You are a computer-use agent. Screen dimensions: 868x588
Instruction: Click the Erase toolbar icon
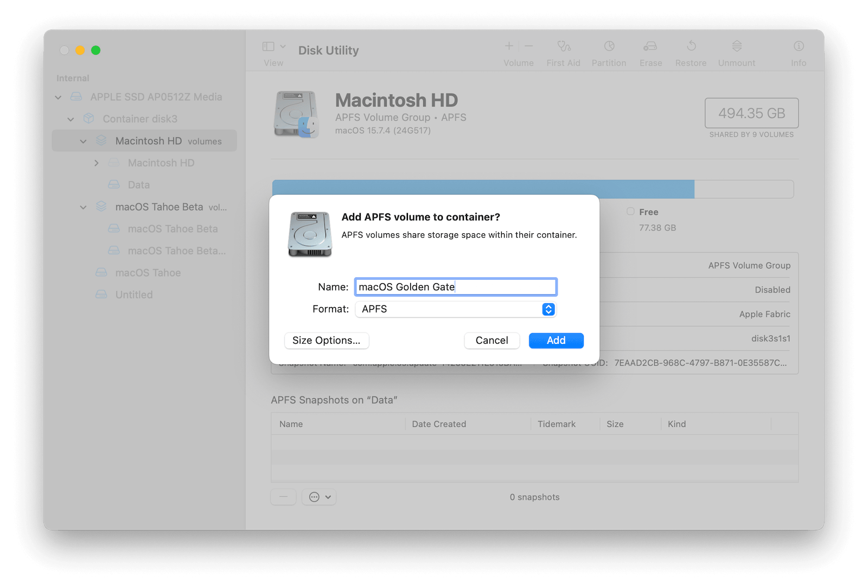650,46
